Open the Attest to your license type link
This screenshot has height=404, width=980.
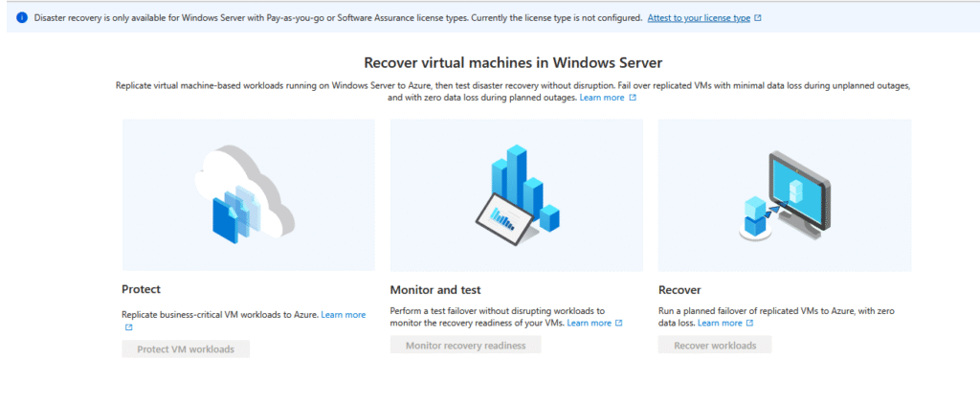coord(699,18)
